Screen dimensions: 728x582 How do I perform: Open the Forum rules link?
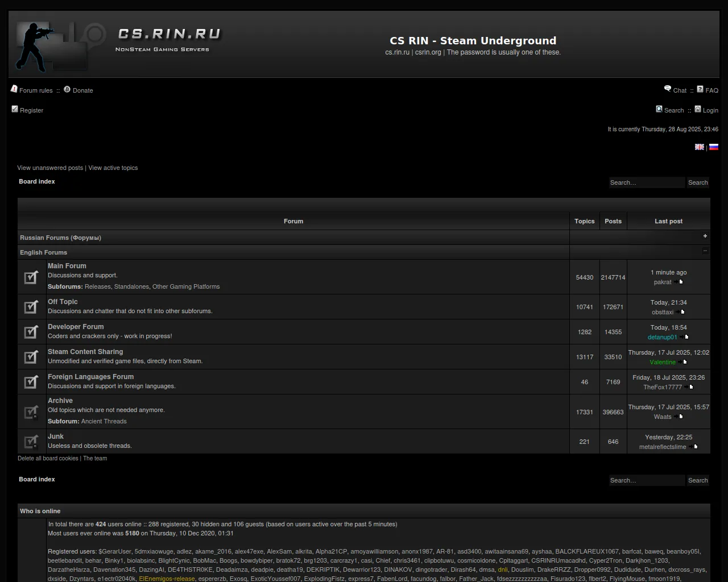(x=36, y=90)
